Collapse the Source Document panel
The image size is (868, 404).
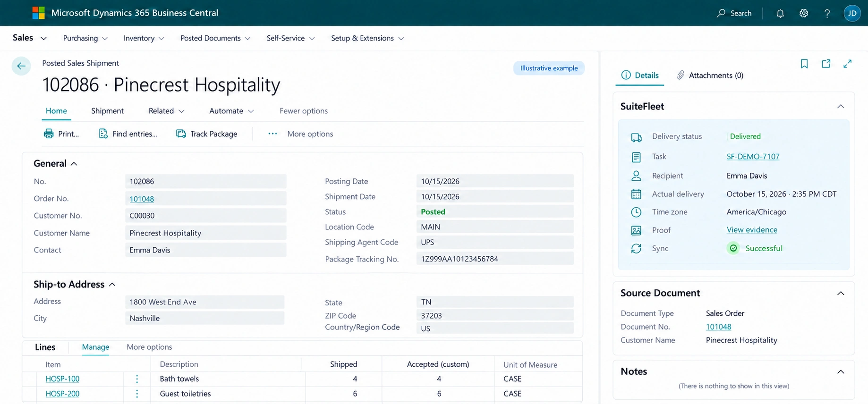(x=841, y=294)
